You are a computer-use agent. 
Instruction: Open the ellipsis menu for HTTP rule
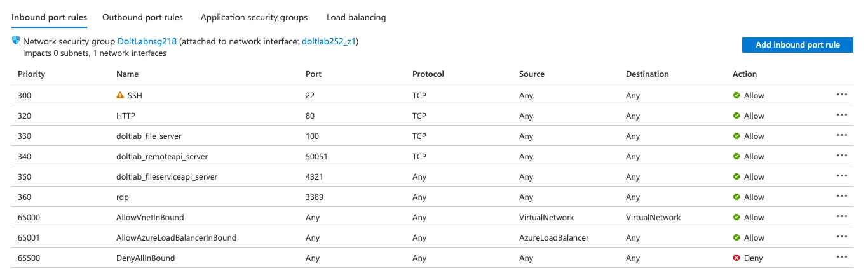[842, 115]
